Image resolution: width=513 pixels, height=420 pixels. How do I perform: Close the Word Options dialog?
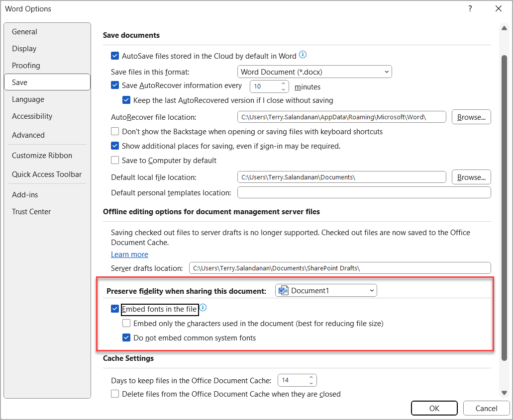coord(499,9)
